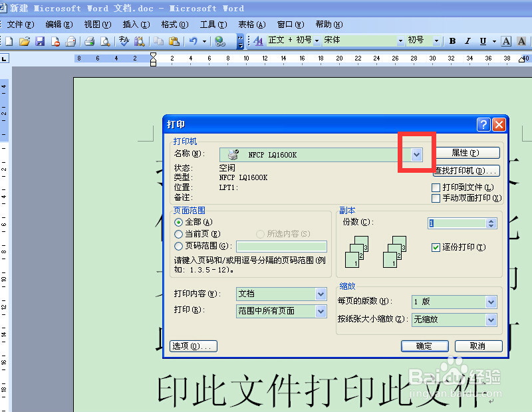Click the Print dialog help question button
Screen dimensions: 532x412
tap(483, 125)
